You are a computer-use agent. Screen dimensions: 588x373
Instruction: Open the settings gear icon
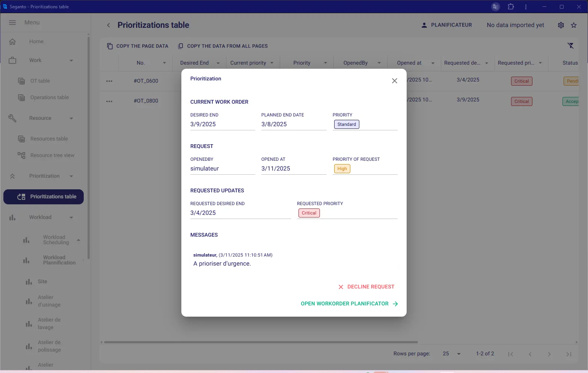(x=561, y=25)
